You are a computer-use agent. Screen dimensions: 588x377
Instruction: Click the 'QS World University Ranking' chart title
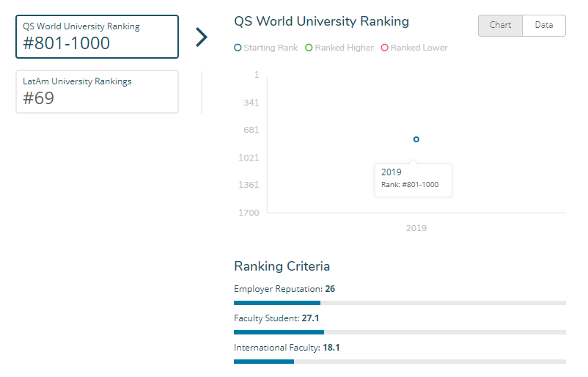click(x=321, y=21)
